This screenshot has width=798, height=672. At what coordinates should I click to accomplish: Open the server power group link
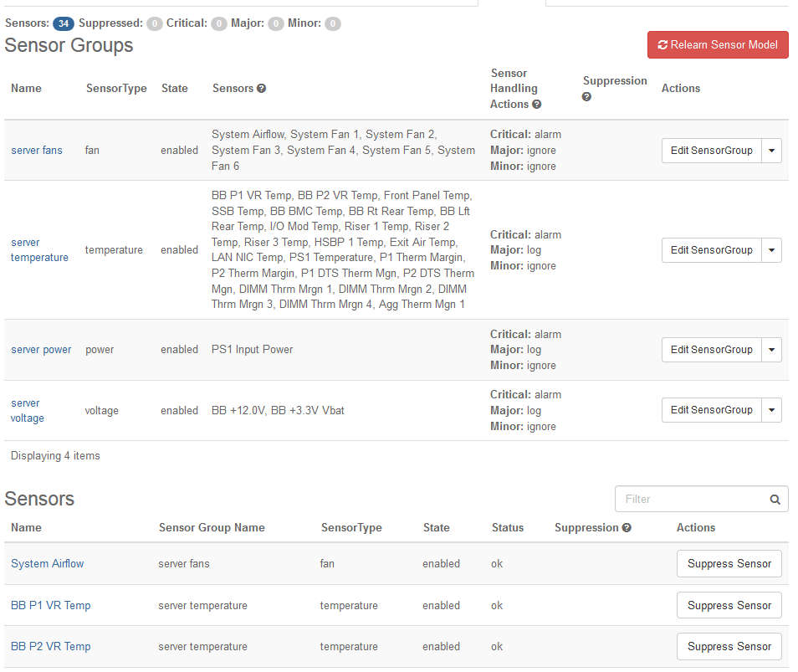(x=41, y=350)
